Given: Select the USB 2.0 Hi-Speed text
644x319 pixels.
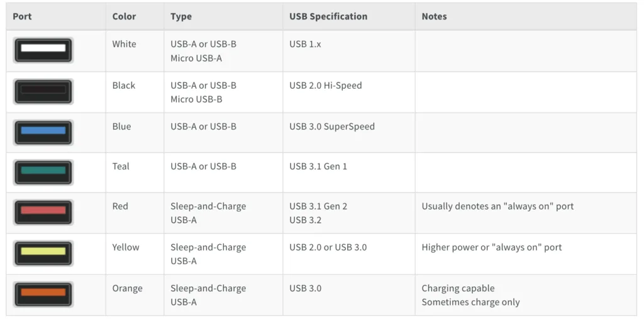Looking at the screenshot, I should click(326, 85).
